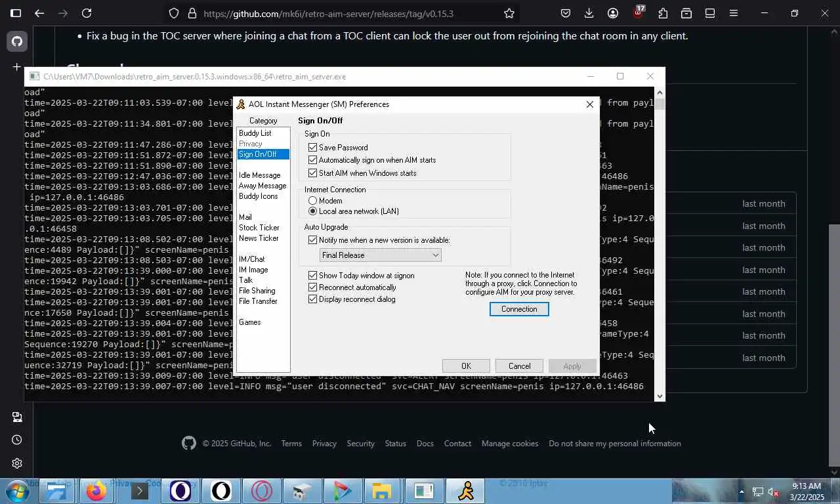The width and height of the screenshot is (840, 504).
Task: Open sidebar history clock icon
Action: tap(17, 440)
